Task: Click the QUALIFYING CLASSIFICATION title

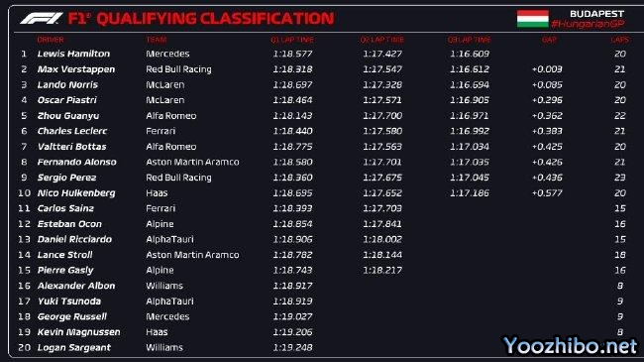Action: click(x=215, y=19)
